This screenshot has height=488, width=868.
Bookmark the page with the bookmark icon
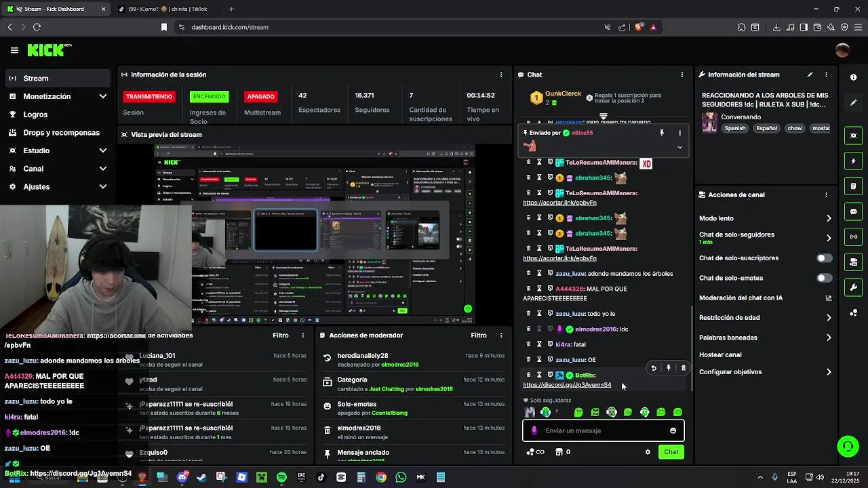point(163,27)
